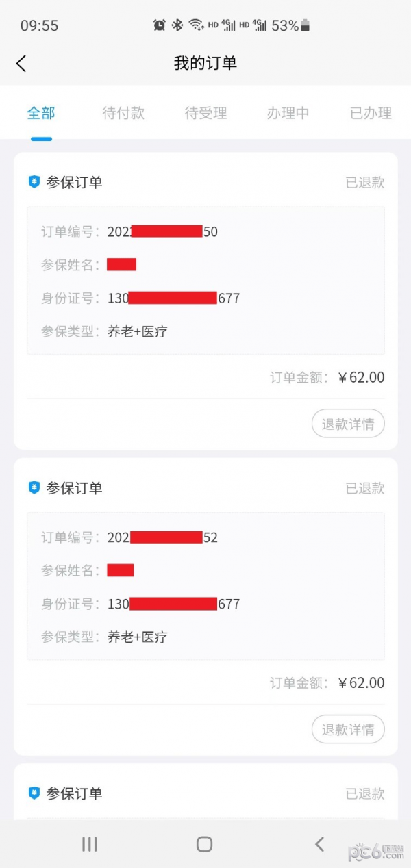Tap 已退款 status on first order
The width and height of the screenshot is (411, 868).
point(364,182)
